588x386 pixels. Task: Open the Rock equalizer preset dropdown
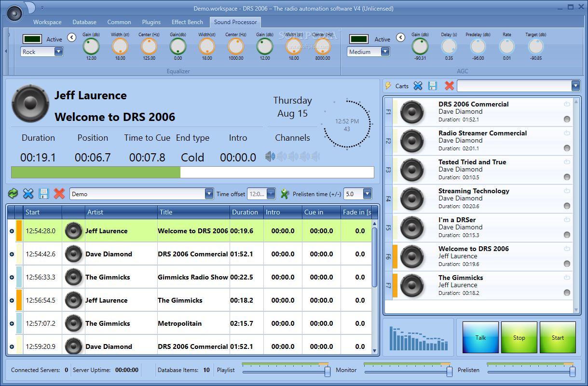[x=58, y=52]
